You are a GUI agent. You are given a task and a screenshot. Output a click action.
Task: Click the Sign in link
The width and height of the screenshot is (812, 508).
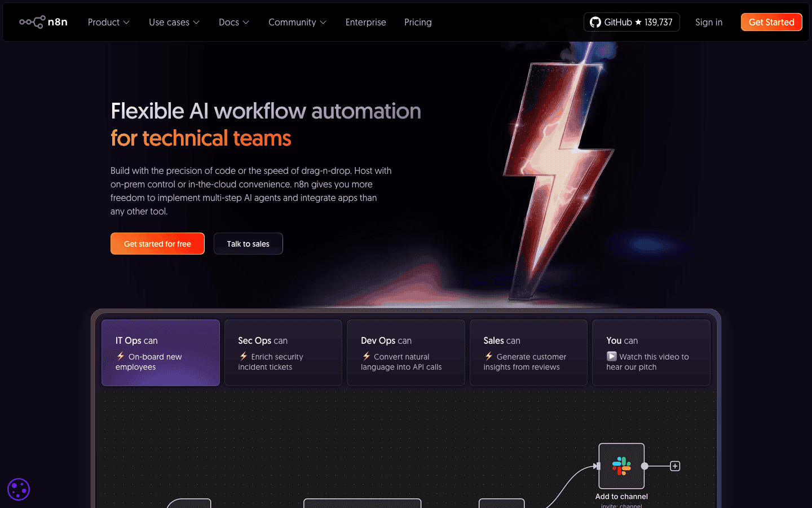(x=709, y=22)
